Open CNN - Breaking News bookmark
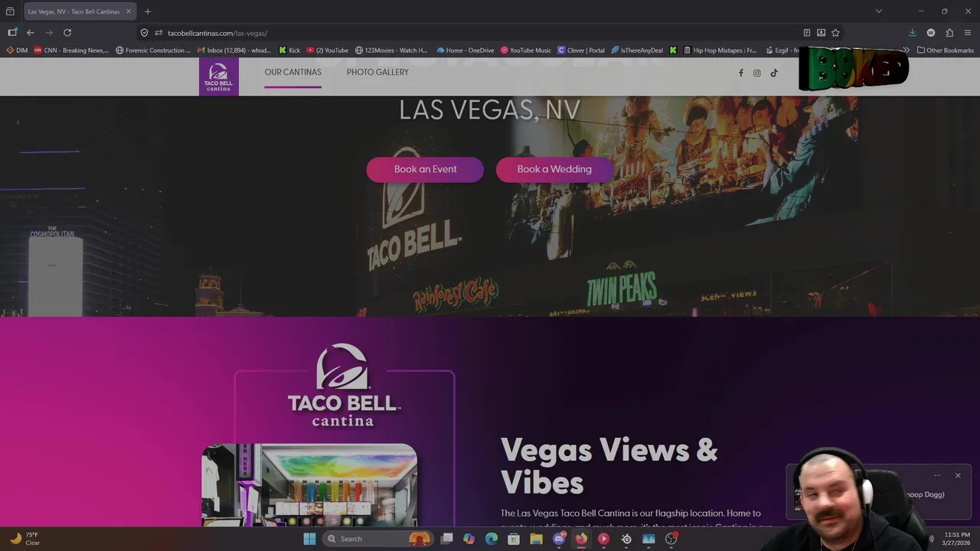The width and height of the screenshot is (980, 551). (x=71, y=51)
